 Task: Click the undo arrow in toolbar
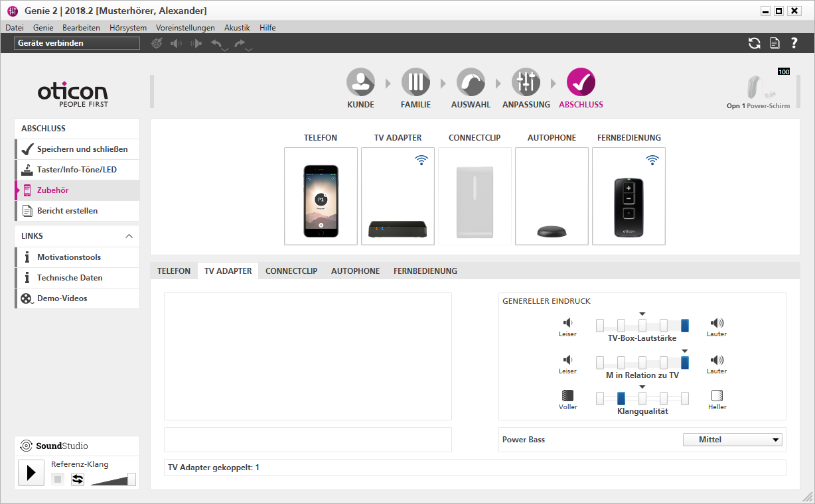(x=217, y=44)
